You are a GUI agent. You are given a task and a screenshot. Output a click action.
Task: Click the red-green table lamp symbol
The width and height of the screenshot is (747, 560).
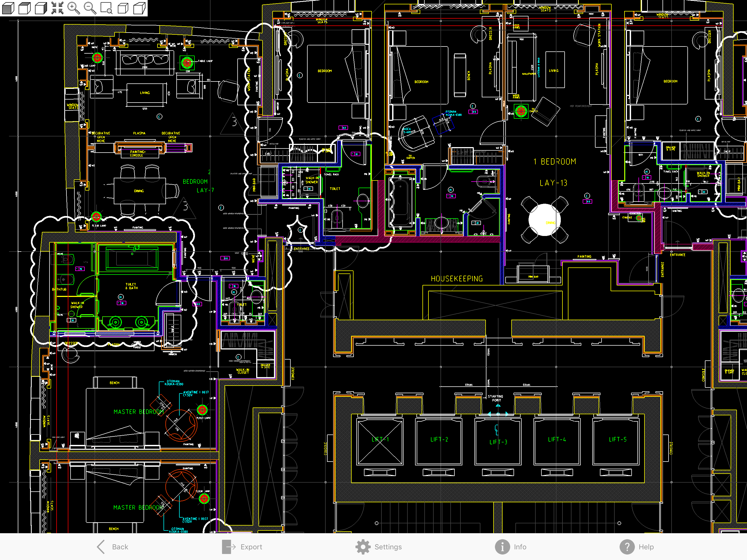tap(187, 63)
